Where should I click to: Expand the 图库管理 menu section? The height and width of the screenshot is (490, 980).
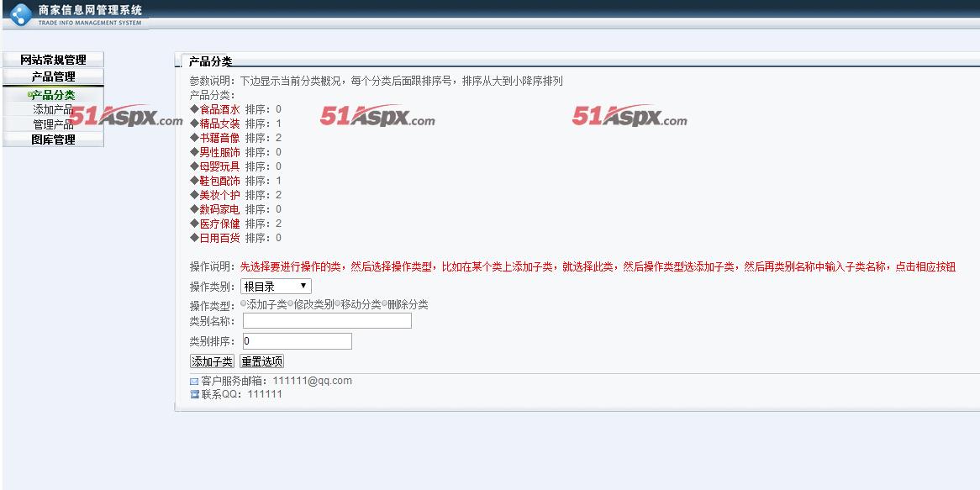(53, 140)
